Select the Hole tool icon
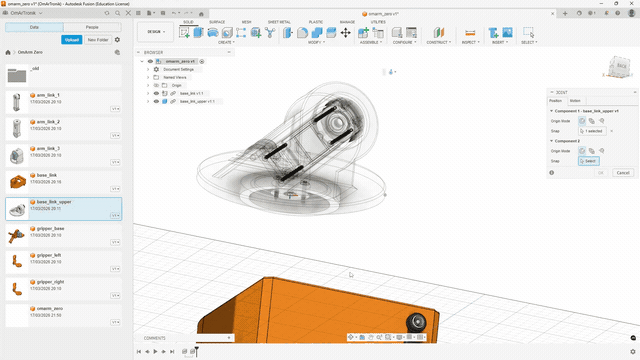The width and height of the screenshot is (640, 360). pos(227,33)
